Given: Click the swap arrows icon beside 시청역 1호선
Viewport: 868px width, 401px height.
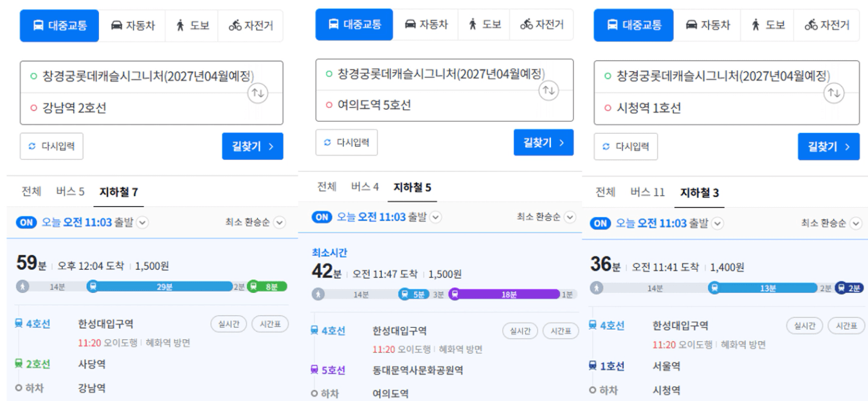Looking at the screenshot, I should coord(834,93).
